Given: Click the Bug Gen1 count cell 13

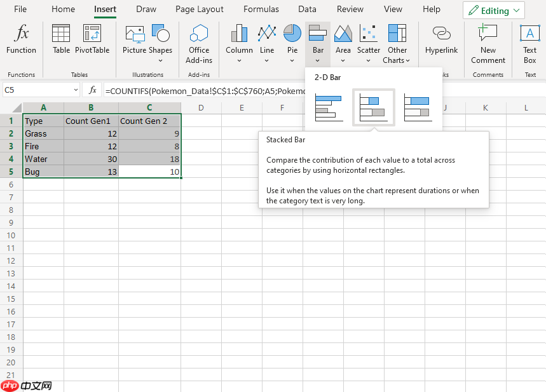Looking at the screenshot, I should pyautogui.click(x=92, y=172).
